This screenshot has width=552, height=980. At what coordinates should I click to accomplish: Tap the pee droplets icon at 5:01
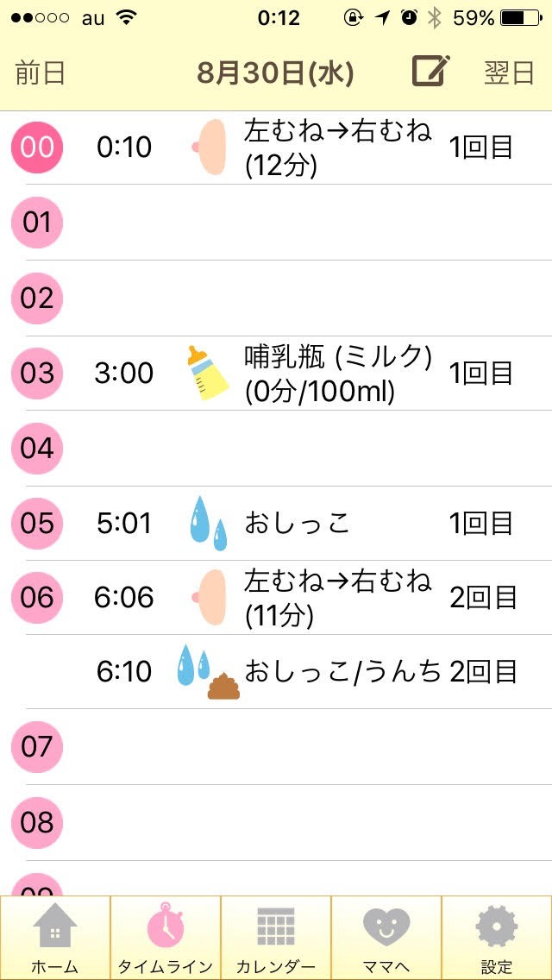pyautogui.click(x=208, y=523)
